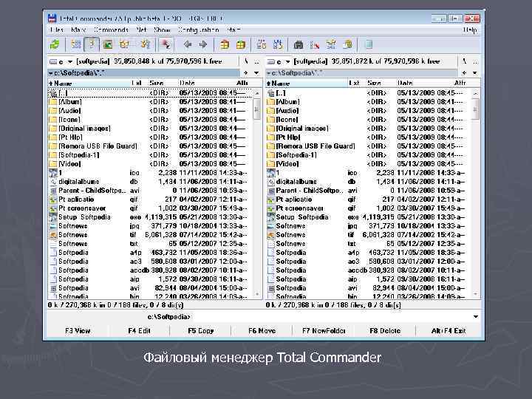This screenshot has height=399, width=532.
Task: Open the Mark menu
Action: [x=78, y=30]
